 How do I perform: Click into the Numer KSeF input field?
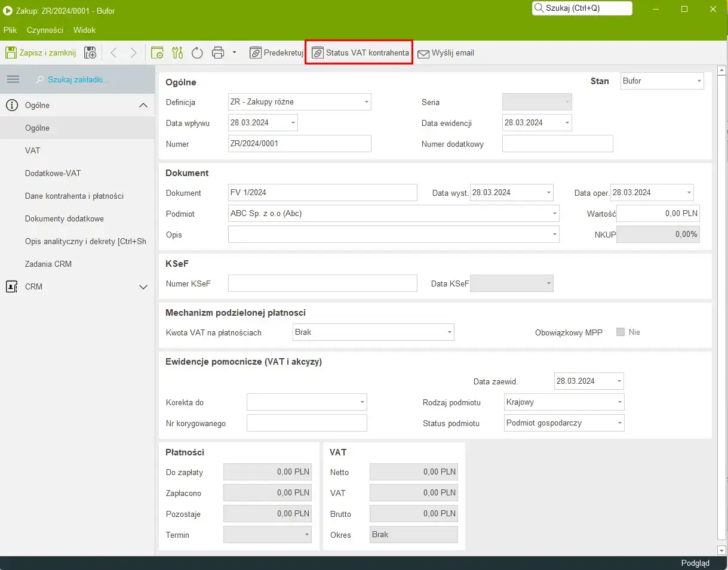click(322, 284)
